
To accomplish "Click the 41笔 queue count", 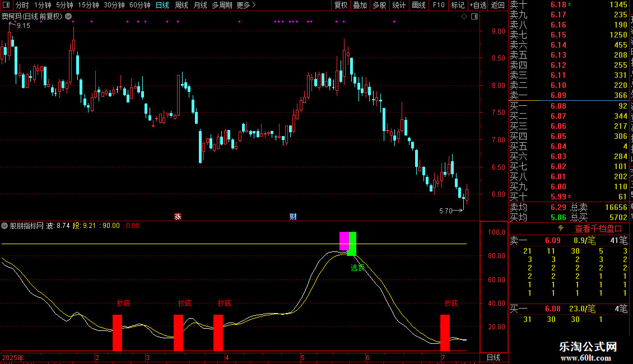I will tap(619, 240).
